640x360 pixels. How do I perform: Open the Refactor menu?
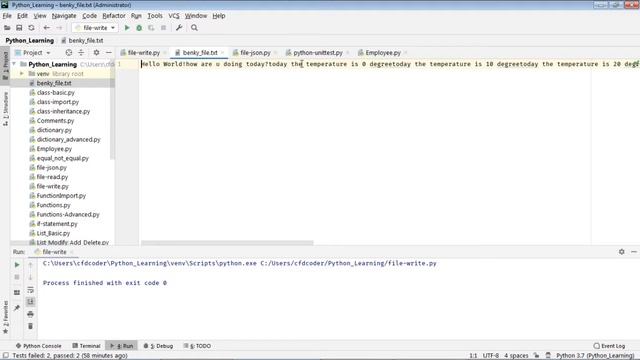[113, 16]
